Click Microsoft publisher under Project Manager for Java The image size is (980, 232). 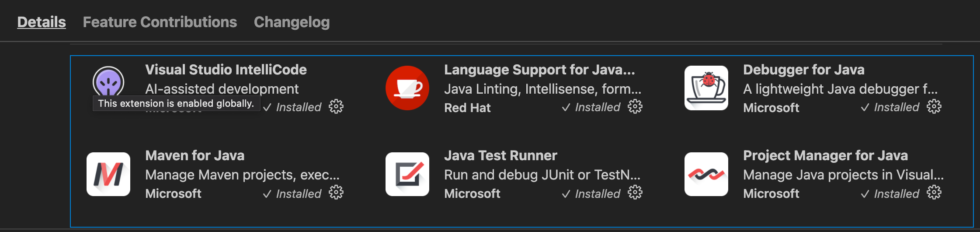pos(771,193)
